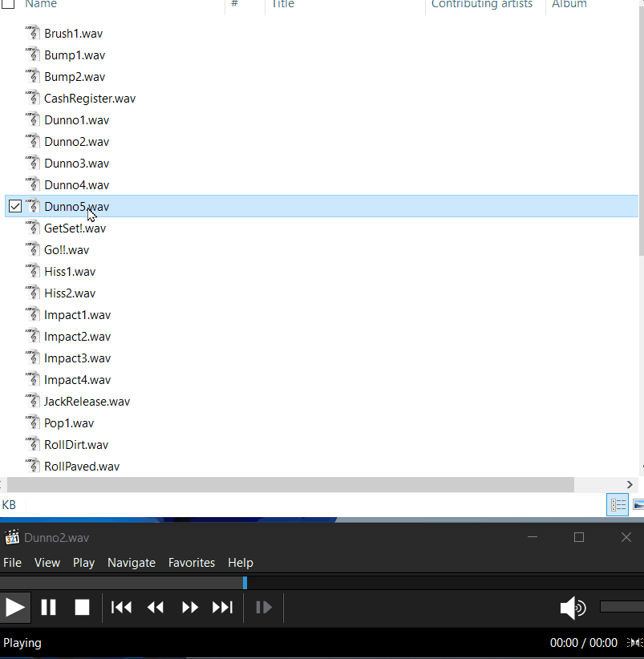The height and width of the screenshot is (659, 644).
Task: Open the File menu of the player
Action: (12, 562)
